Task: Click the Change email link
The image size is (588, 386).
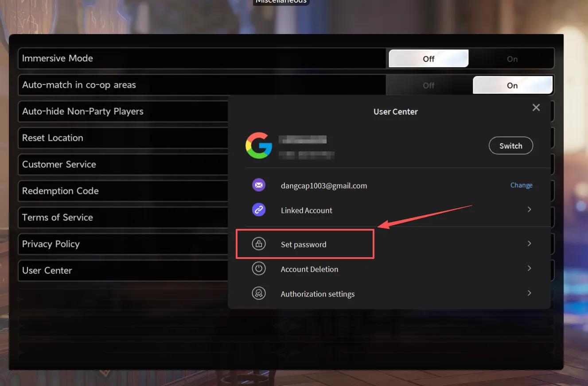Action: [521, 185]
